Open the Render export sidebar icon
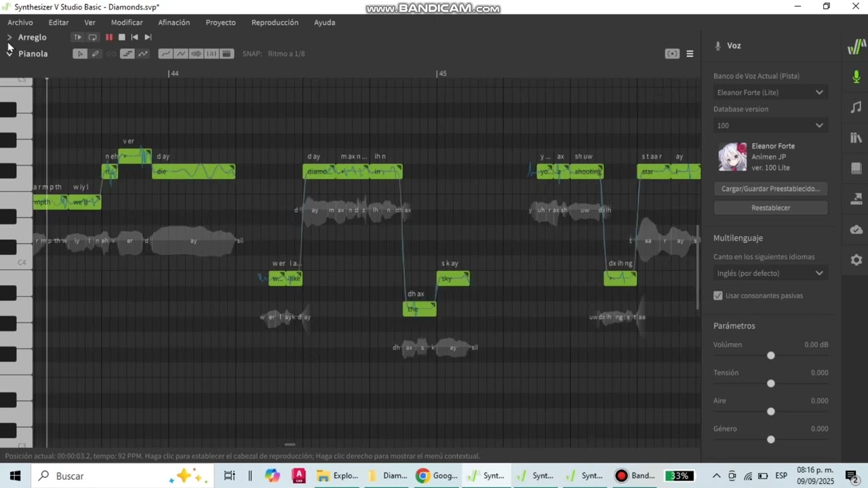Viewport: 868px width, 488px height. point(856,199)
